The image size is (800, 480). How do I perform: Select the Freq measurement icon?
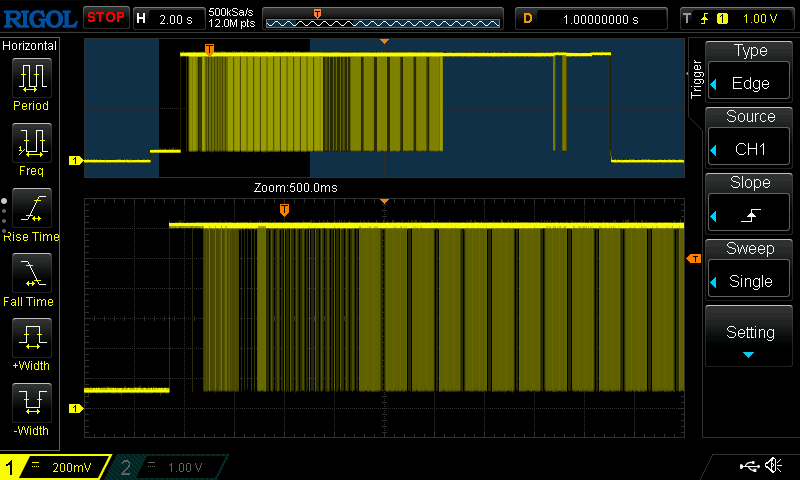(32, 143)
